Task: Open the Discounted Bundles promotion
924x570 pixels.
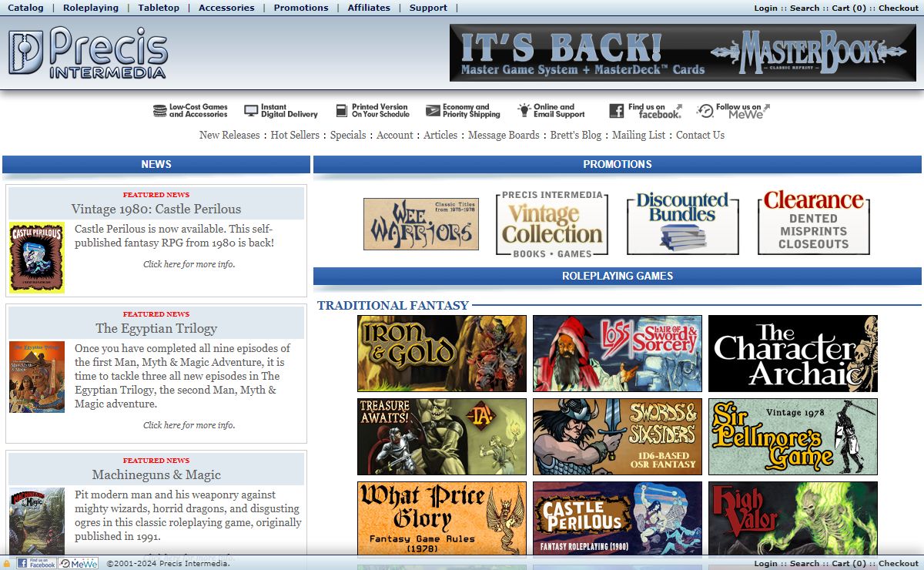Action: [682, 224]
